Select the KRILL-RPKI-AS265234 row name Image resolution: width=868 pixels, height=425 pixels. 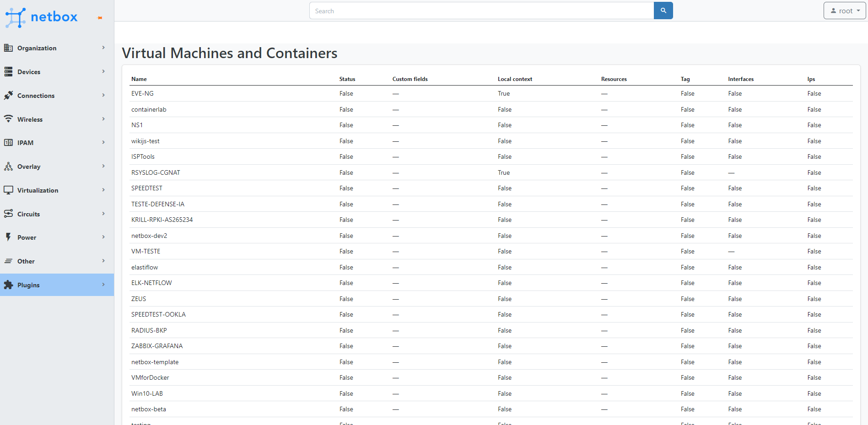pyautogui.click(x=162, y=220)
